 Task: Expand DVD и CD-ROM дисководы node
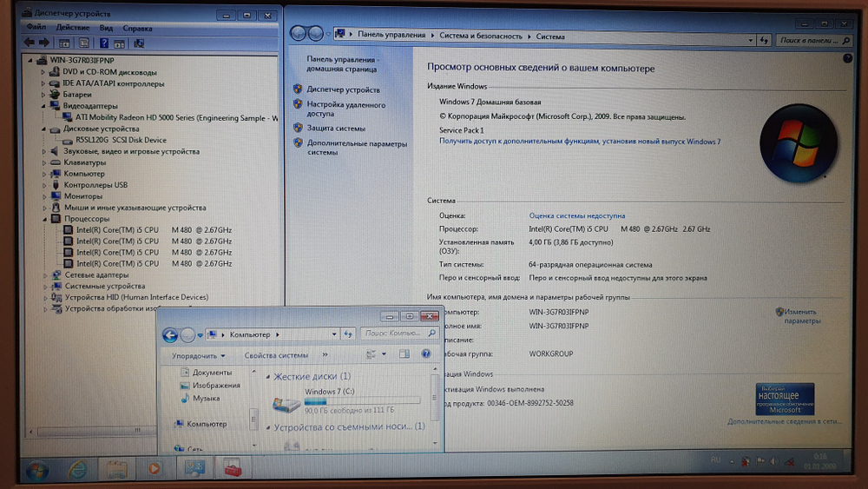point(43,72)
